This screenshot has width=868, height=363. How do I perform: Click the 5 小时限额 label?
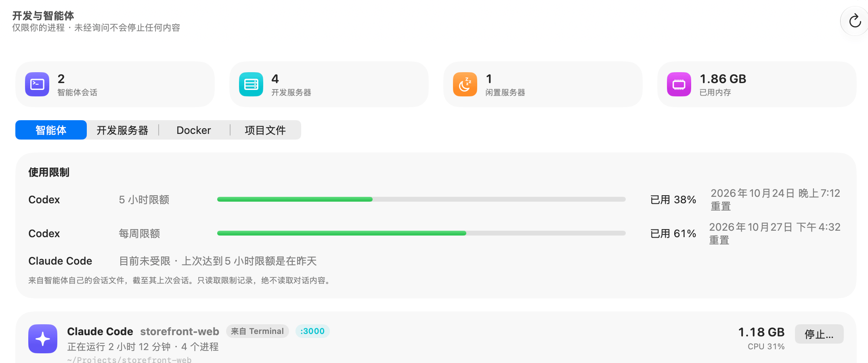point(144,200)
